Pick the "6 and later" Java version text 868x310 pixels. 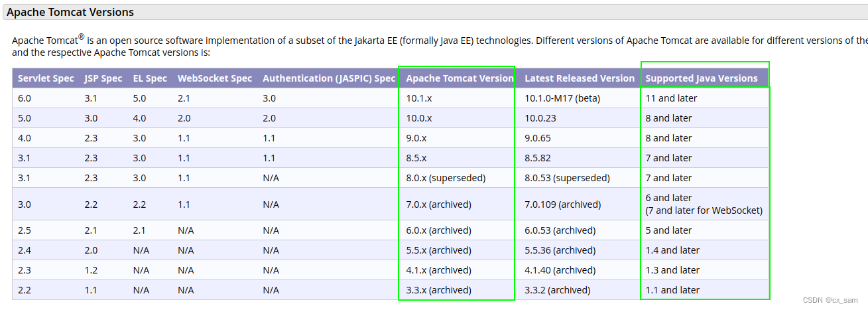669,198
